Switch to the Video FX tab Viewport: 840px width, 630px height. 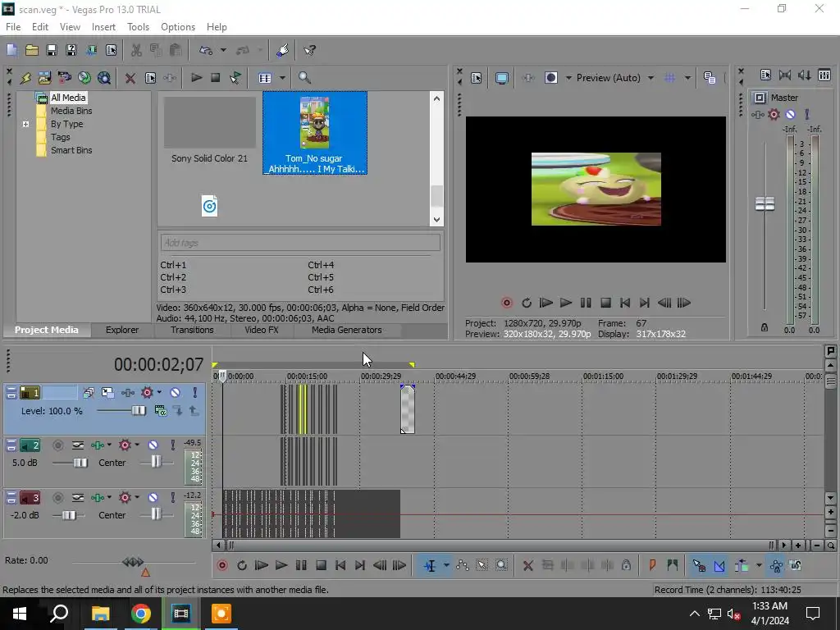(262, 330)
